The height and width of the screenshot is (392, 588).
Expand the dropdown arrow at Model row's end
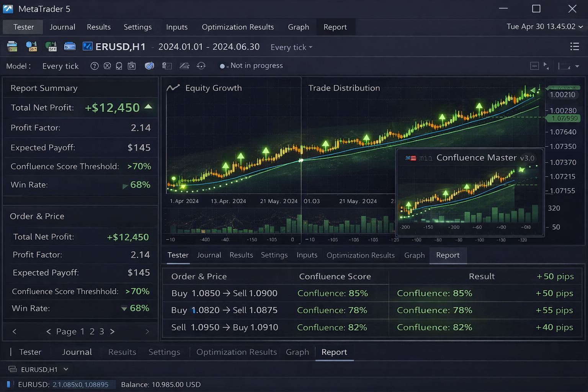(577, 66)
